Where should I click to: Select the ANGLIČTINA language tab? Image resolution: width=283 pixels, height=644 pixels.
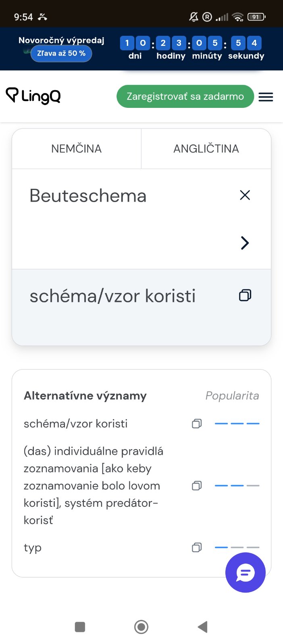click(206, 149)
